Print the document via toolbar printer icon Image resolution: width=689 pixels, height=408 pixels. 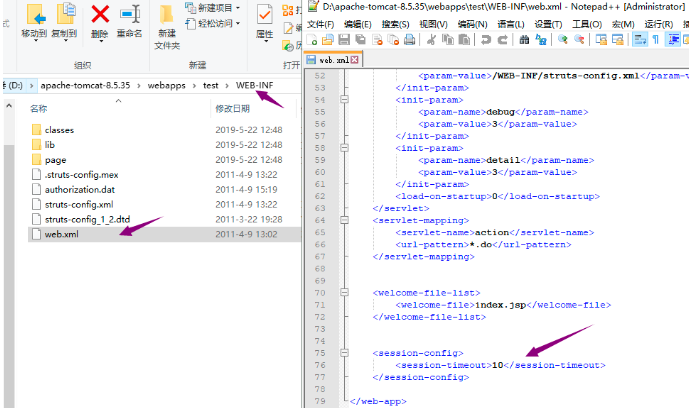(x=410, y=40)
